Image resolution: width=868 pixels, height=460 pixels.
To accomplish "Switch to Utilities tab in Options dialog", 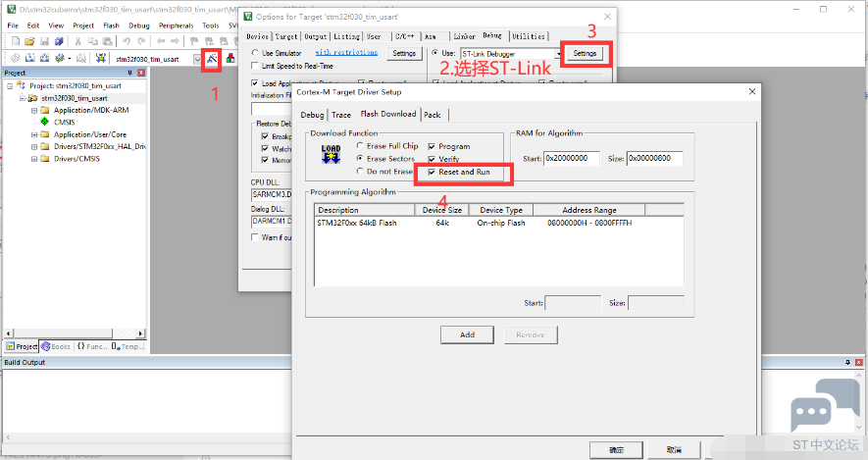I will coord(528,36).
